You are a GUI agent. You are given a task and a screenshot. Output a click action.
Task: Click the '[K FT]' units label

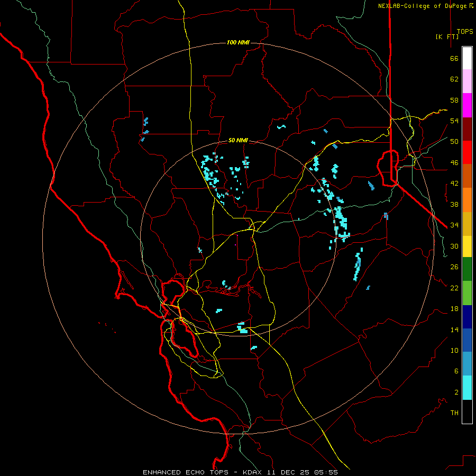pos(447,36)
